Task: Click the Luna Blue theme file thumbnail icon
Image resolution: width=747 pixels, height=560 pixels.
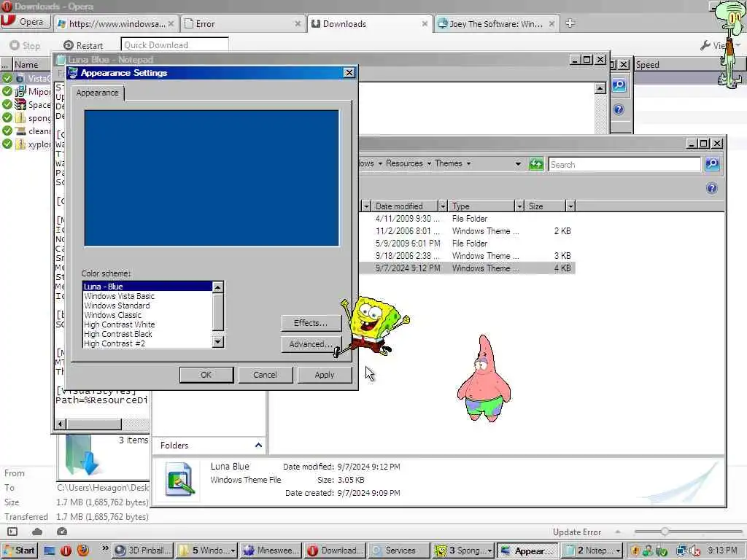Action: click(180, 480)
